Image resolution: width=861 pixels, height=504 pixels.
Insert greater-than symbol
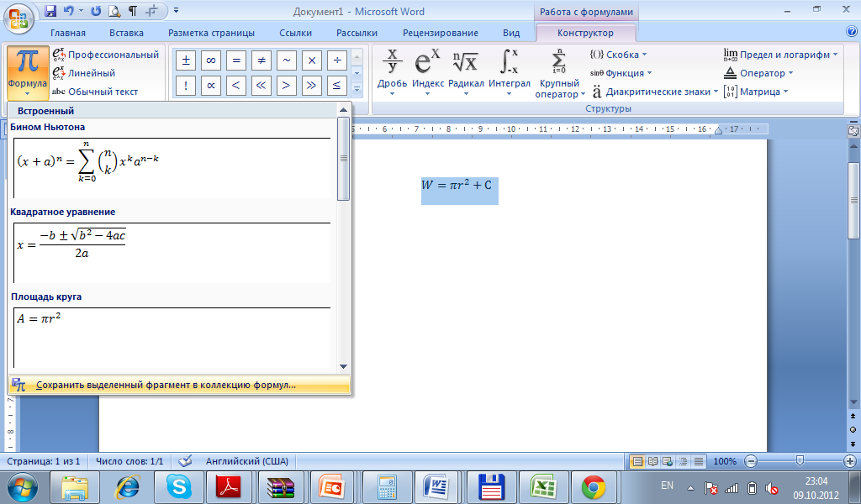287,86
